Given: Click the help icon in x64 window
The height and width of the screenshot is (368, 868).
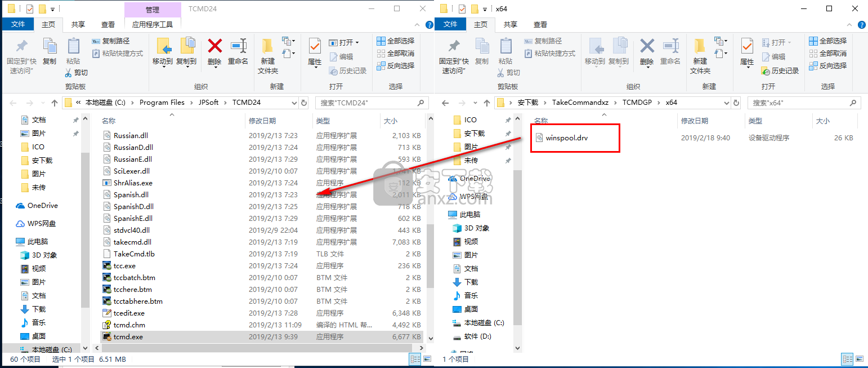Looking at the screenshot, I should tap(862, 25).
